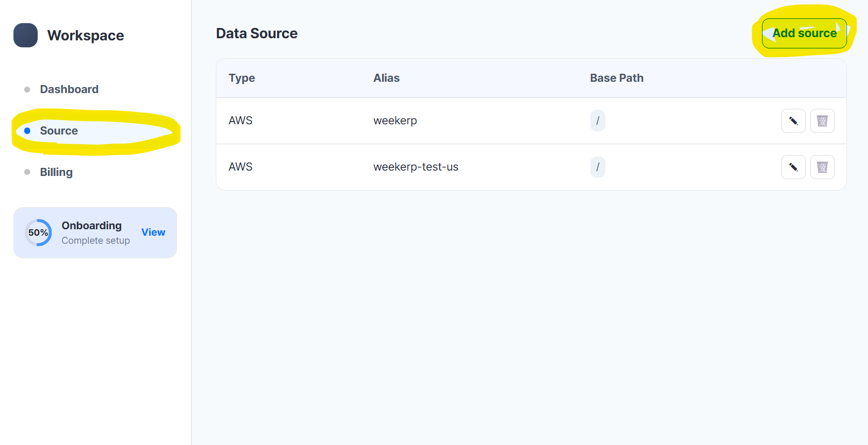
Task: Click the Onboarding card title
Action: pos(91,225)
